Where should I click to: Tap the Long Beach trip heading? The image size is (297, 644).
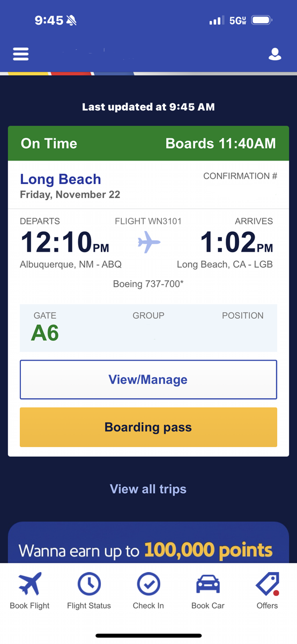coord(61,179)
